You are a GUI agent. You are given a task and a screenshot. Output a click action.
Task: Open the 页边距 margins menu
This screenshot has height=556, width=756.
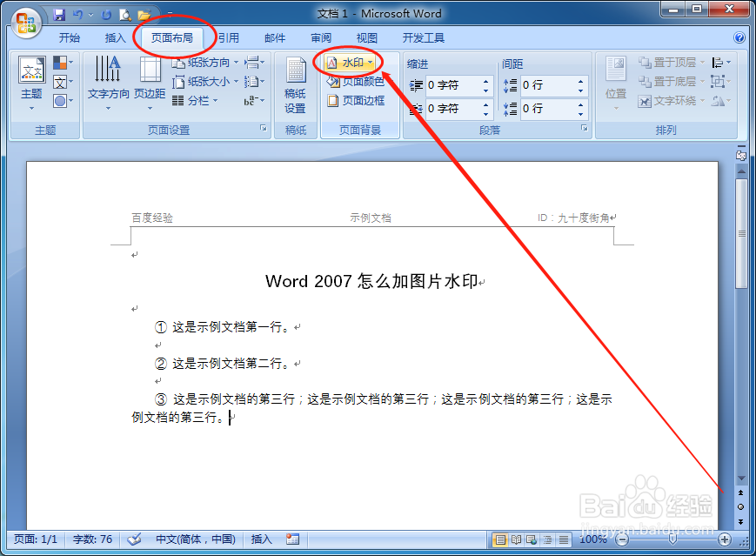[x=150, y=83]
